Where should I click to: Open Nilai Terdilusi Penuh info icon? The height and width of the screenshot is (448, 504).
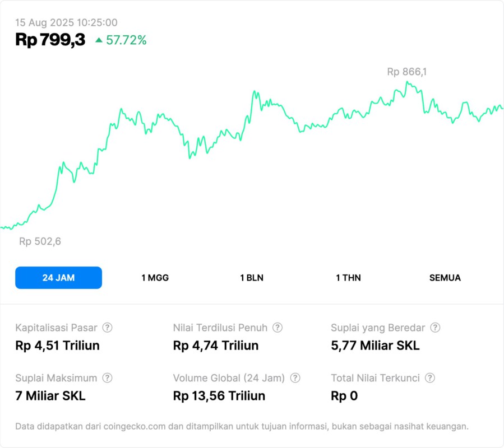(x=278, y=328)
